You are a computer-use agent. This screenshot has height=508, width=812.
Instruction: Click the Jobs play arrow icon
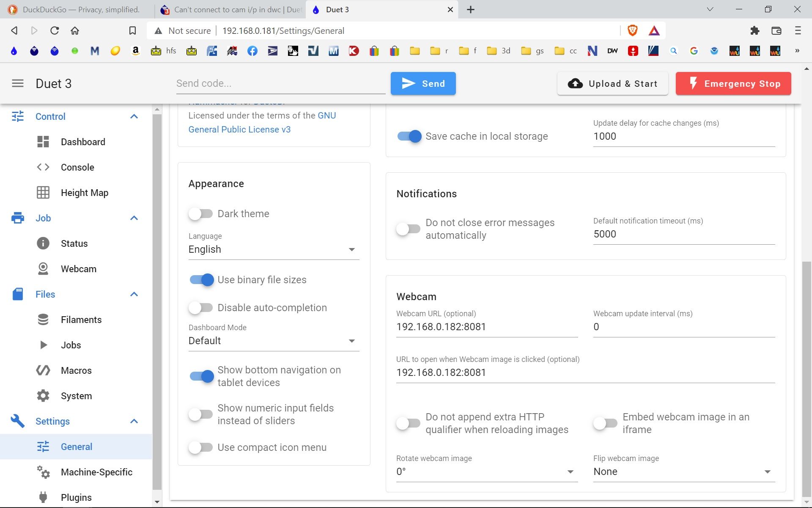[x=43, y=345]
